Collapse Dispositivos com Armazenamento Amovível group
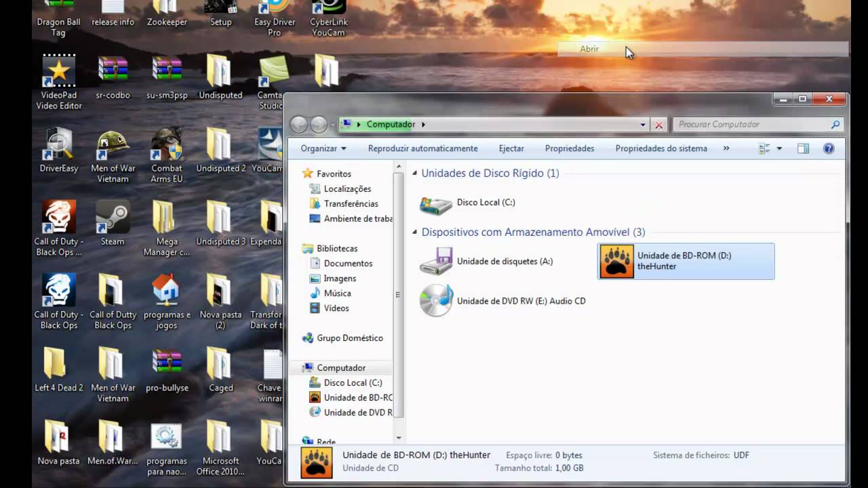 pos(415,232)
